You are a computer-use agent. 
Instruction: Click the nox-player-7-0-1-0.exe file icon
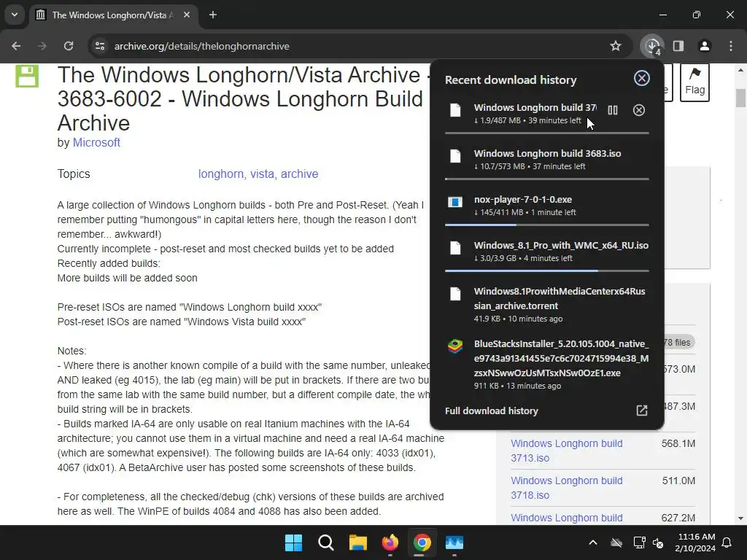(x=455, y=203)
